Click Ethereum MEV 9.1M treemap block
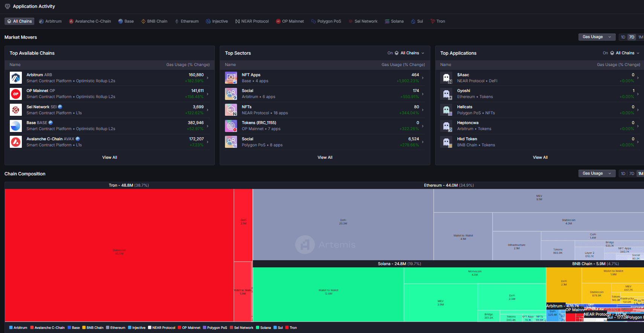Viewport: 644px width, 333px height. tap(539, 201)
